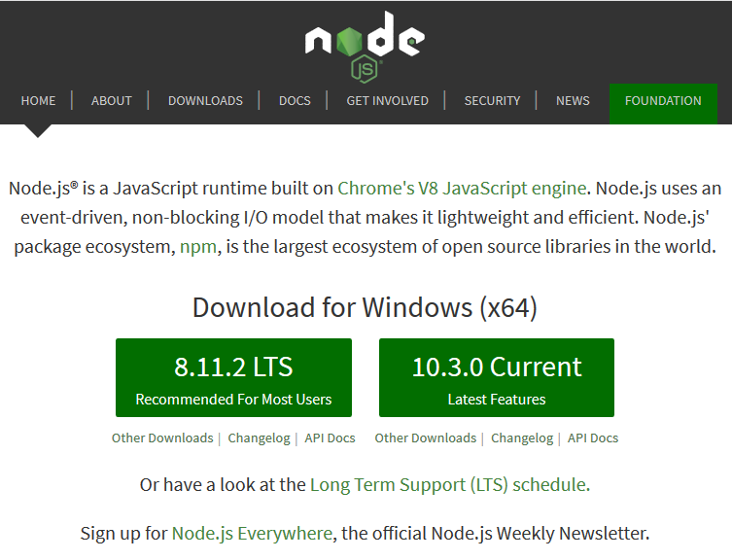Follow the Node.js Everywhere newsletter link
Image resolution: width=732 pixels, height=560 pixels.
[x=252, y=534]
